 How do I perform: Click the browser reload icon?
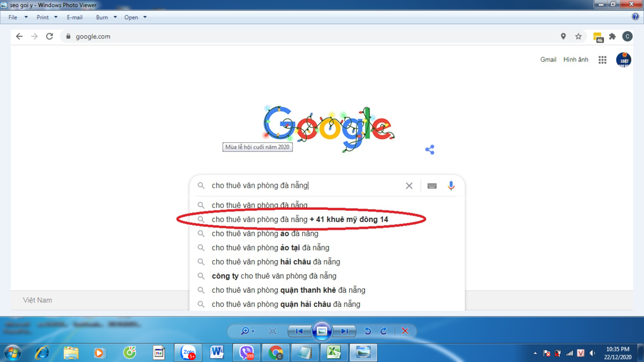coord(49,36)
